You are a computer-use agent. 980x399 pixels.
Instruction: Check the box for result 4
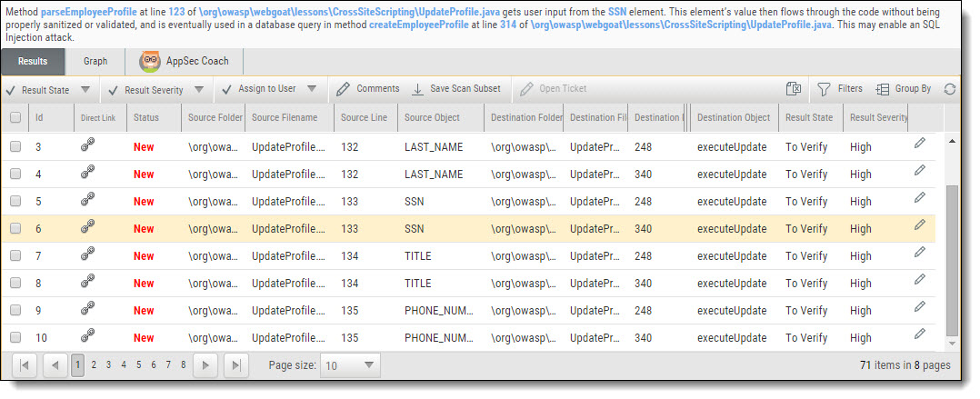pyautogui.click(x=15, y=175)
